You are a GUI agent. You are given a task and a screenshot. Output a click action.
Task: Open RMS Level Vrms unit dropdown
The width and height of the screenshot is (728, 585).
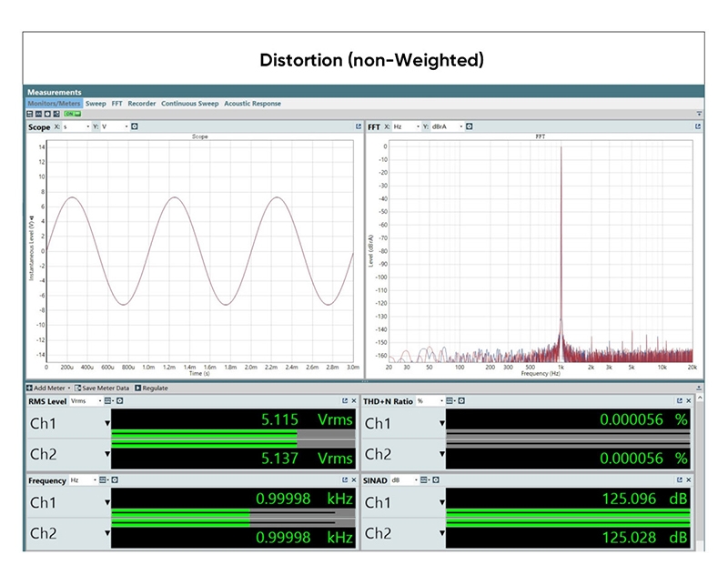click(86, 400)
